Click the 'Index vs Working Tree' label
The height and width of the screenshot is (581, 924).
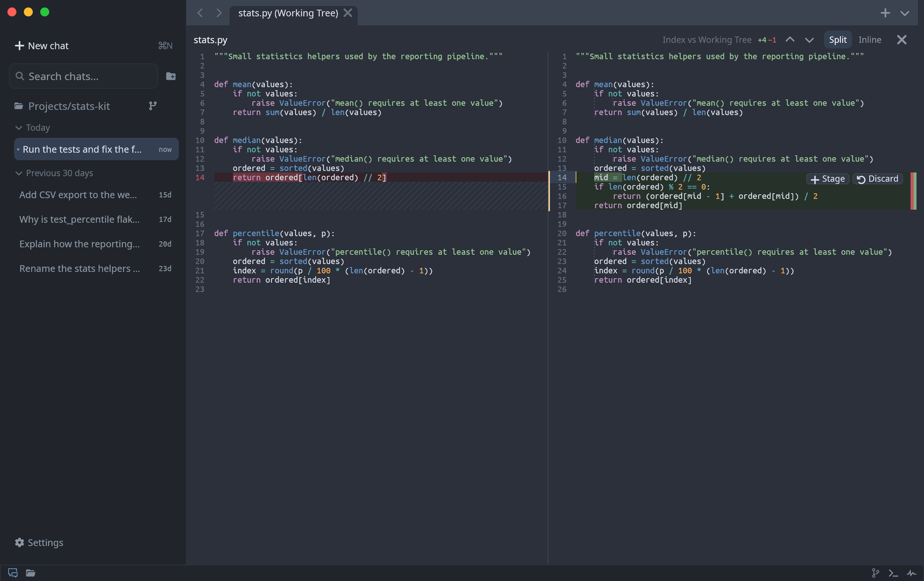(x=707, y=40)
